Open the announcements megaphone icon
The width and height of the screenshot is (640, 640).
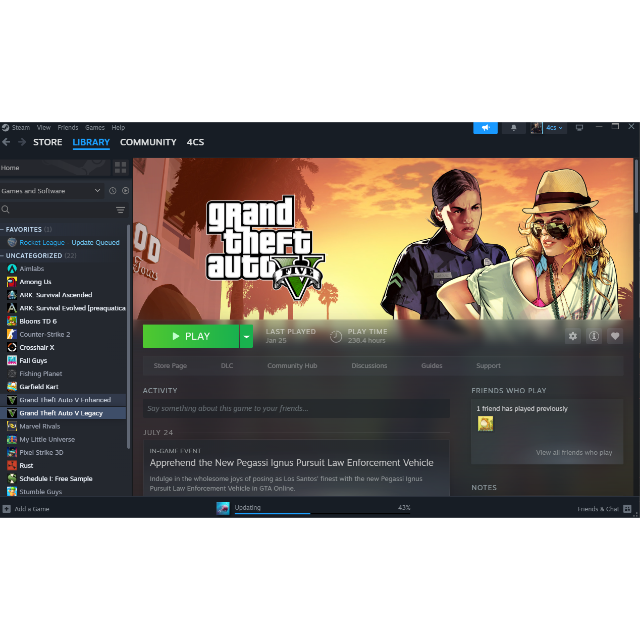pos(485,128)
